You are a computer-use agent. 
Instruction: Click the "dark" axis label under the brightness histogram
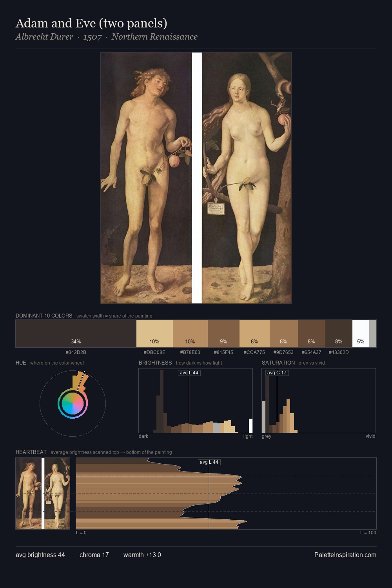click(x=143, y=436)
